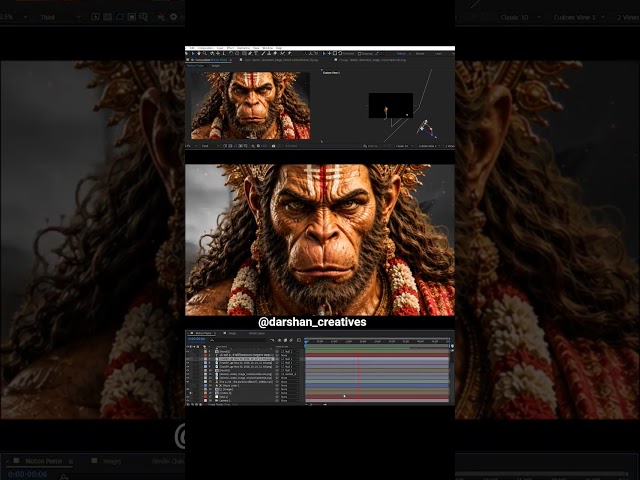Screen dimensions: 640x480
Task: Open the Edit menu
Action: (192, 48)
